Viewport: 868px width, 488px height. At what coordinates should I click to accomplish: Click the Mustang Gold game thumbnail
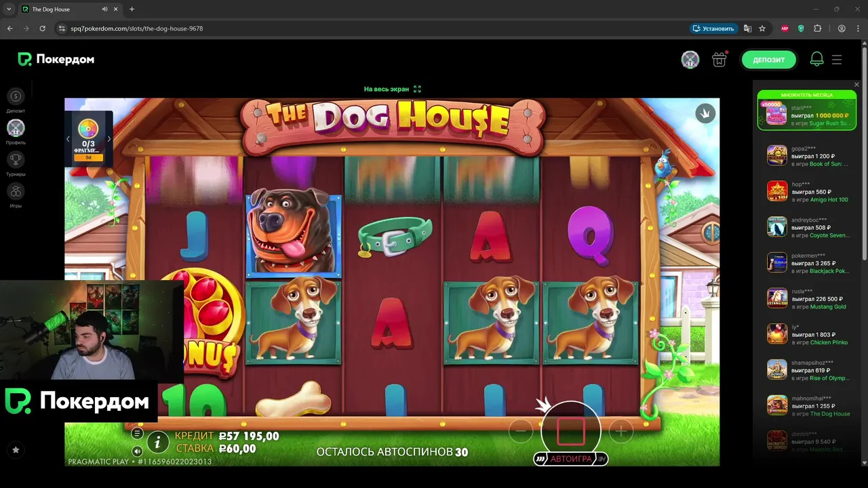(x=777, y=298)
